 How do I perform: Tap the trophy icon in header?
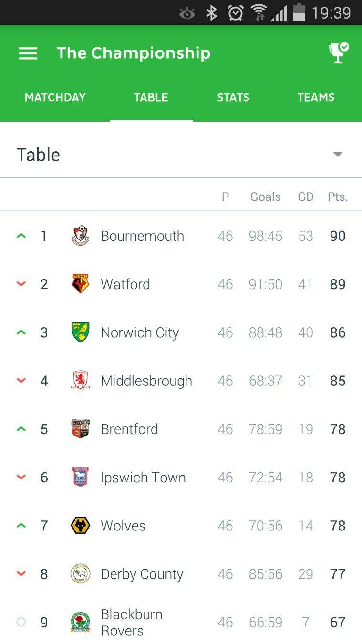[339, 53]
